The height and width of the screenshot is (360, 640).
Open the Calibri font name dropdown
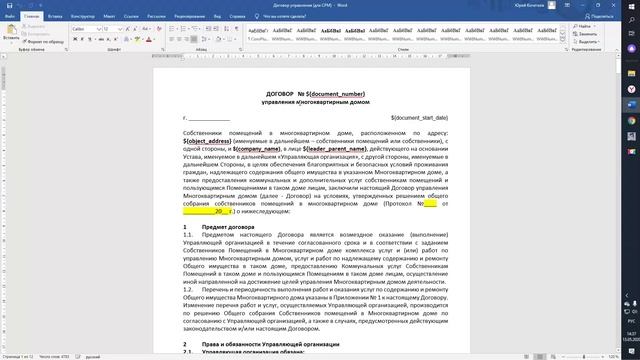click(98, 29)
